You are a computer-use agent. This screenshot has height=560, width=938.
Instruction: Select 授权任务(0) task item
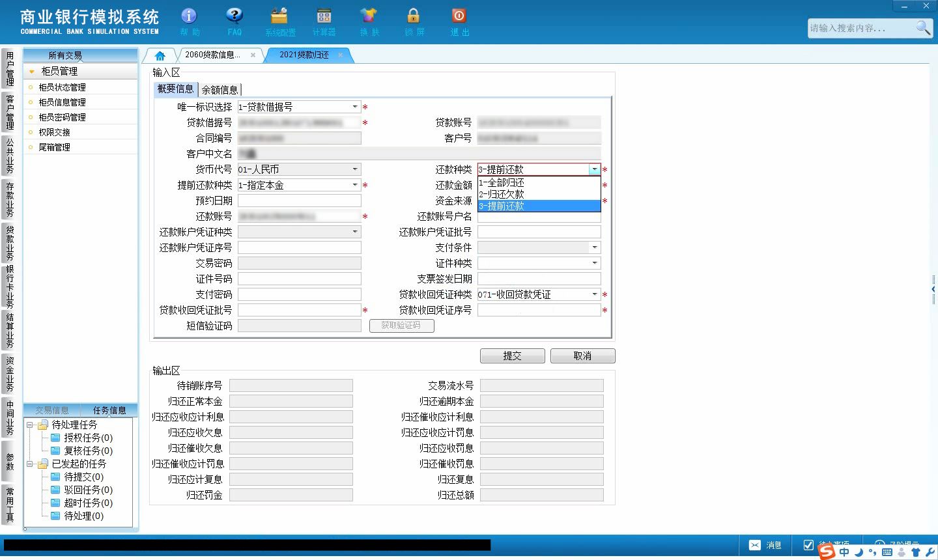pyautogui.click(x=88, y=438)
